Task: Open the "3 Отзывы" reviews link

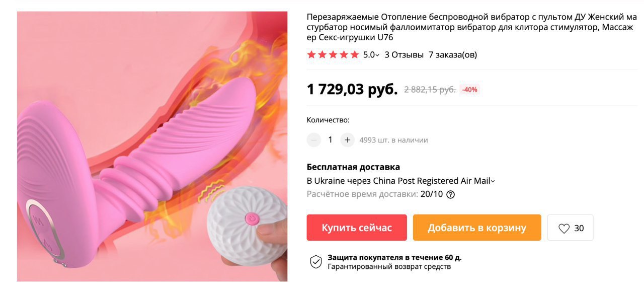Action: coord(404,55)
